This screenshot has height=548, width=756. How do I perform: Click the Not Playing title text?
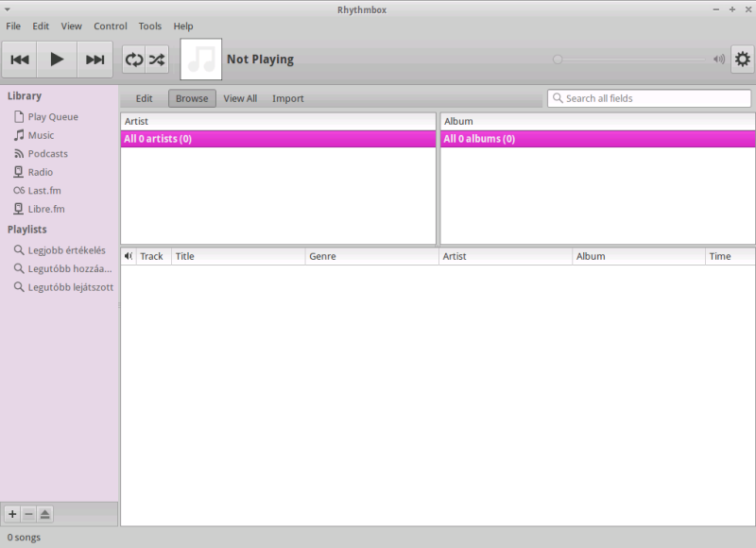tap(261, 60)
